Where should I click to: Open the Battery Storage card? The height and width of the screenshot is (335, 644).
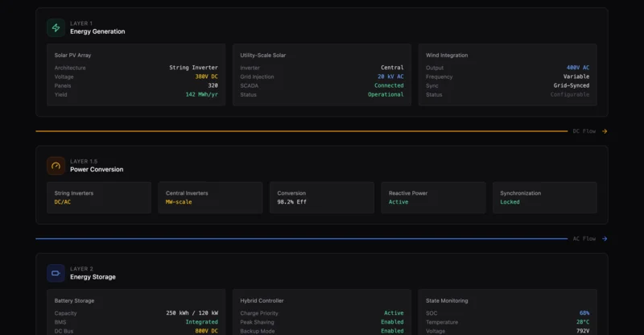pyautogui.click(x=136, y=312)
